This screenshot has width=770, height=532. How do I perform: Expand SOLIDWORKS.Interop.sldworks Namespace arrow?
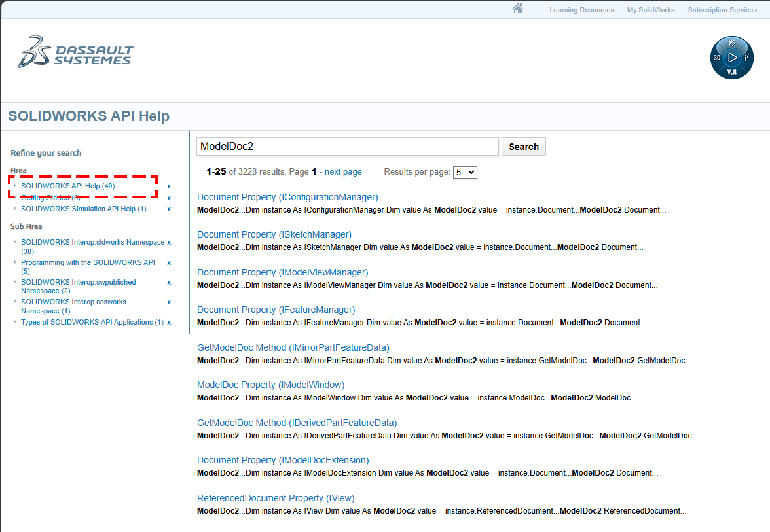(15, 242)
